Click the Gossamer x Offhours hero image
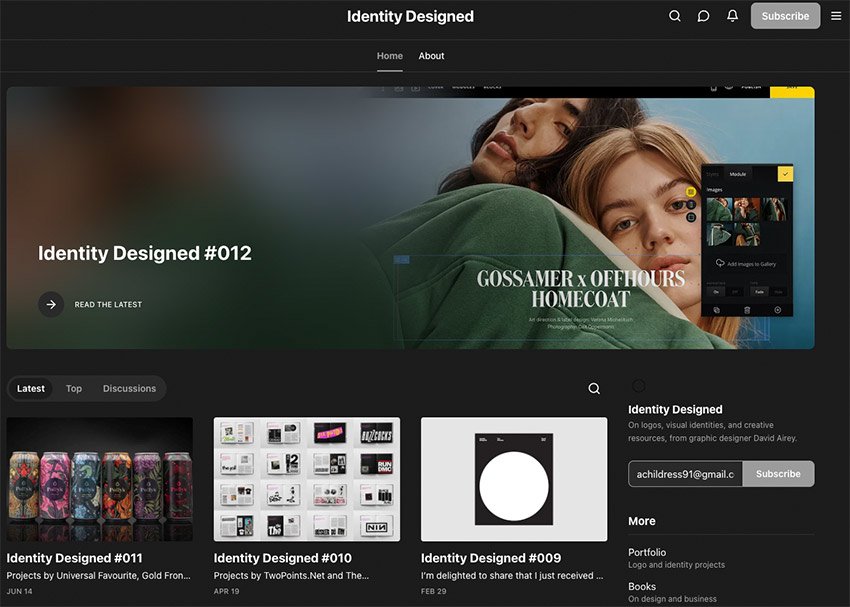The height and width of the screenshot is (607, 850). tap(410, 218)
